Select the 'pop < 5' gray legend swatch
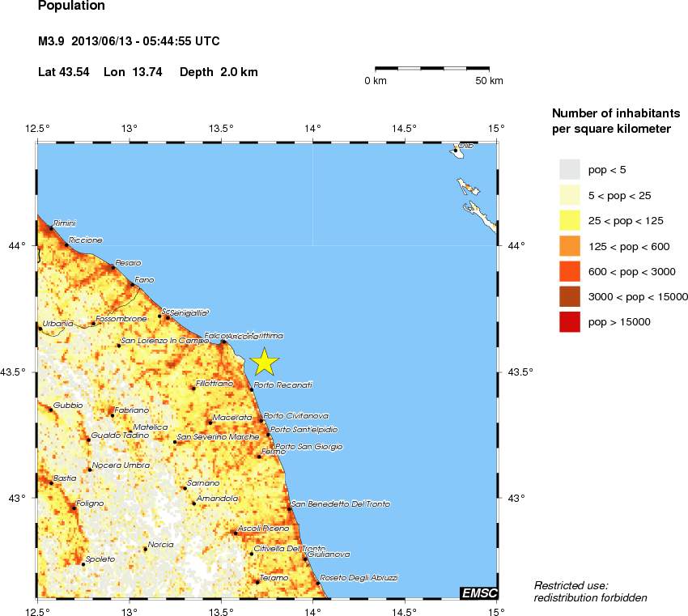 click(570, 169)
